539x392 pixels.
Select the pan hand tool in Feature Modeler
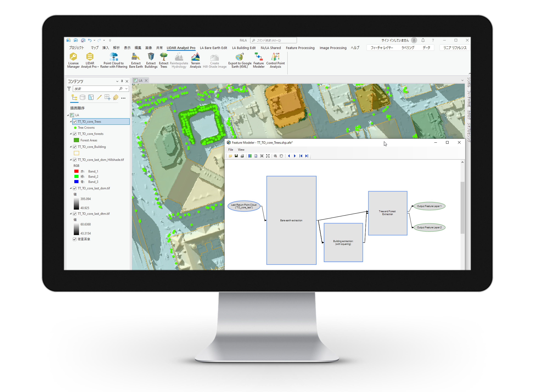pyautogui.click(x=281, y=156)
